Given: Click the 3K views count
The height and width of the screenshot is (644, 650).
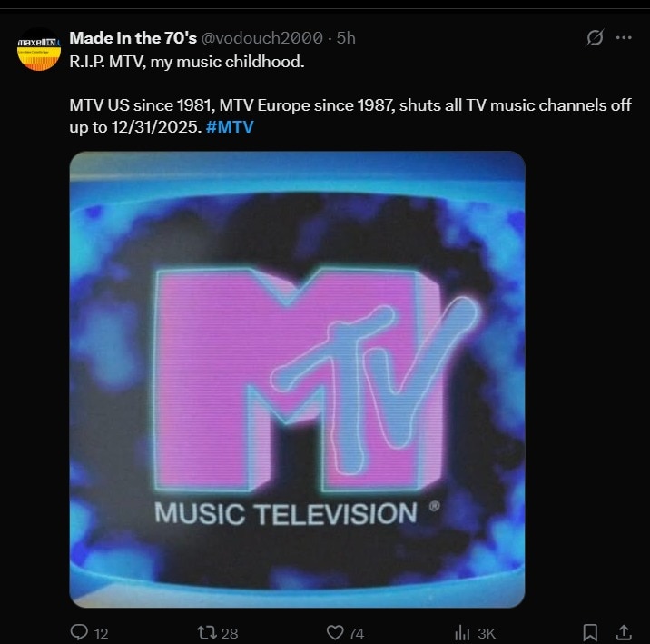Looking at the screenshot, I should coord(487,633).
